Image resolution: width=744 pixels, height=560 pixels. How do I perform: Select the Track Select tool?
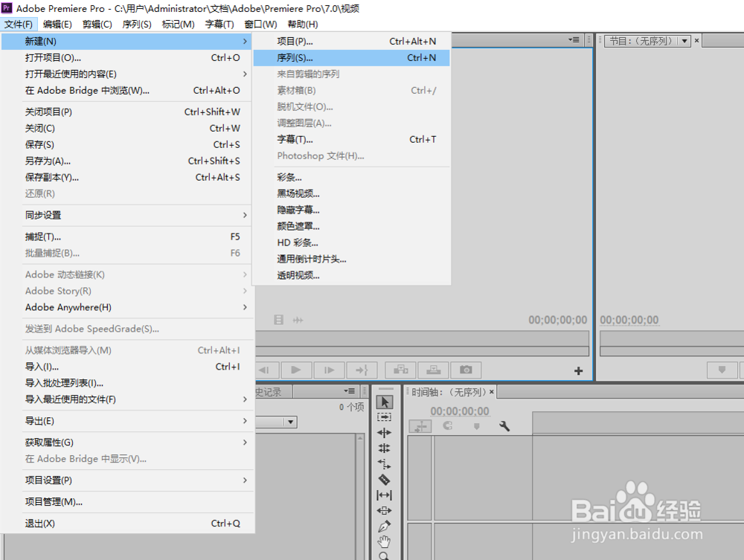point(385,417)
